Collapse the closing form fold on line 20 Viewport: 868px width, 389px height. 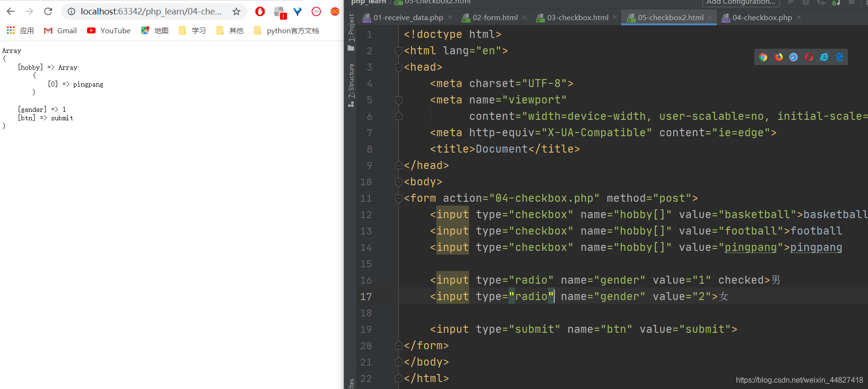(399, 345)
